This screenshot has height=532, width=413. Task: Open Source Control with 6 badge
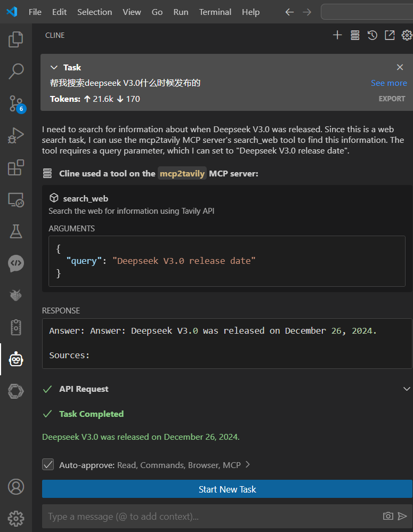(x=17, y=104)
